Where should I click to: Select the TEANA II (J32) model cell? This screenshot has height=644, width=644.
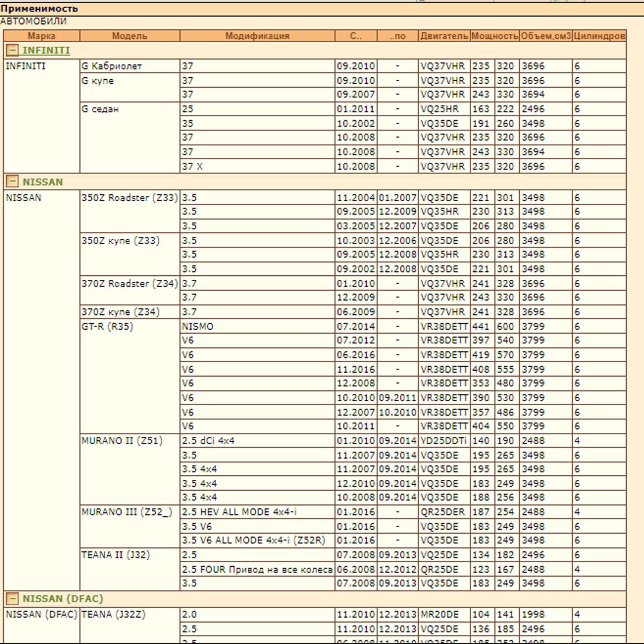pyautogui.click(x=116, y=555)
